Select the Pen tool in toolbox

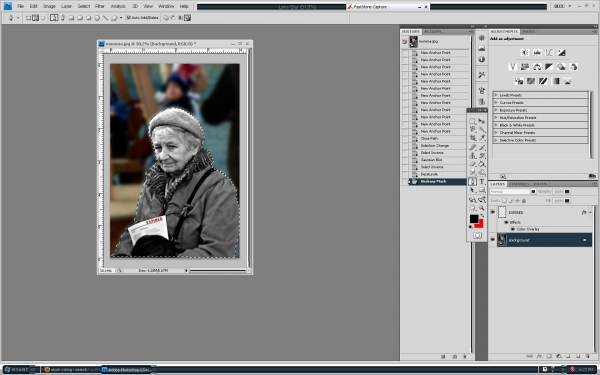click(473, 182)
